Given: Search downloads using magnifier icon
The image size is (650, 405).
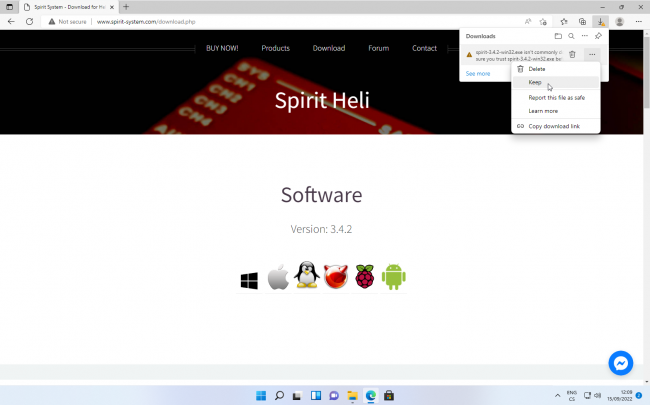Looking at the screenshot, I should 571,35.
